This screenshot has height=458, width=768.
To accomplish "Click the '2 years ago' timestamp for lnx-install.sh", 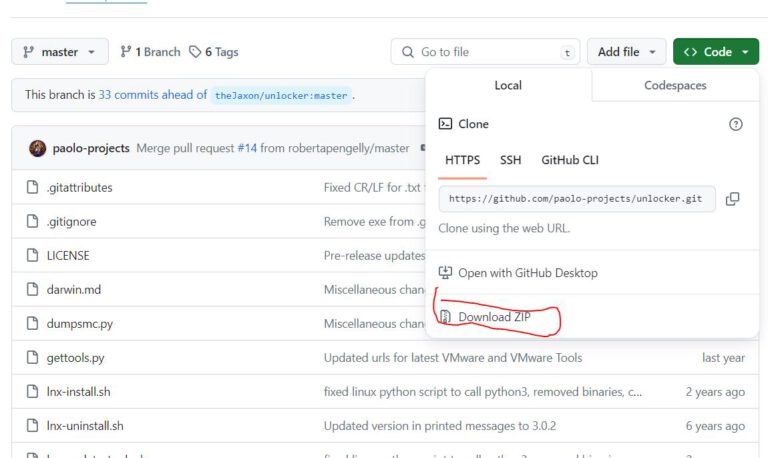I will pyautogui.click(x=715, y=392).
